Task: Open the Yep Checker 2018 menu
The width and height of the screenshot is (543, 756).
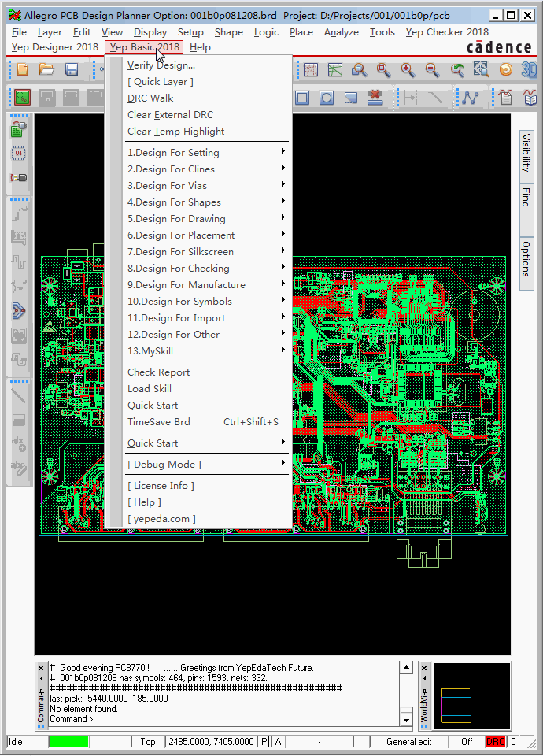Action: [447, 32]
